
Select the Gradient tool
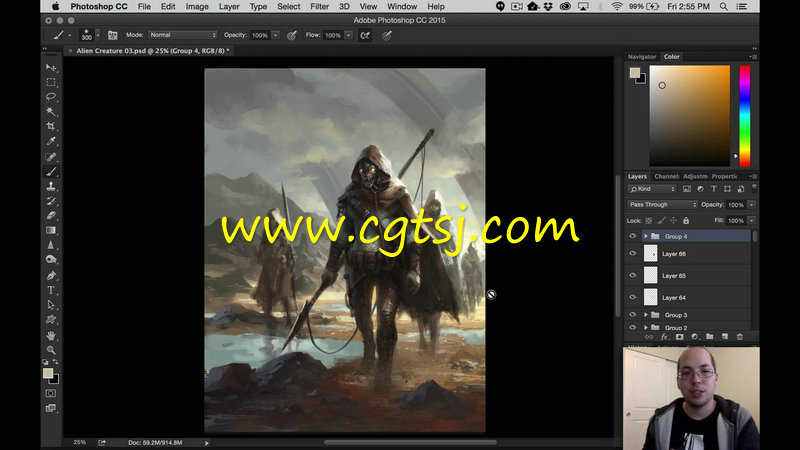(51, 230)
